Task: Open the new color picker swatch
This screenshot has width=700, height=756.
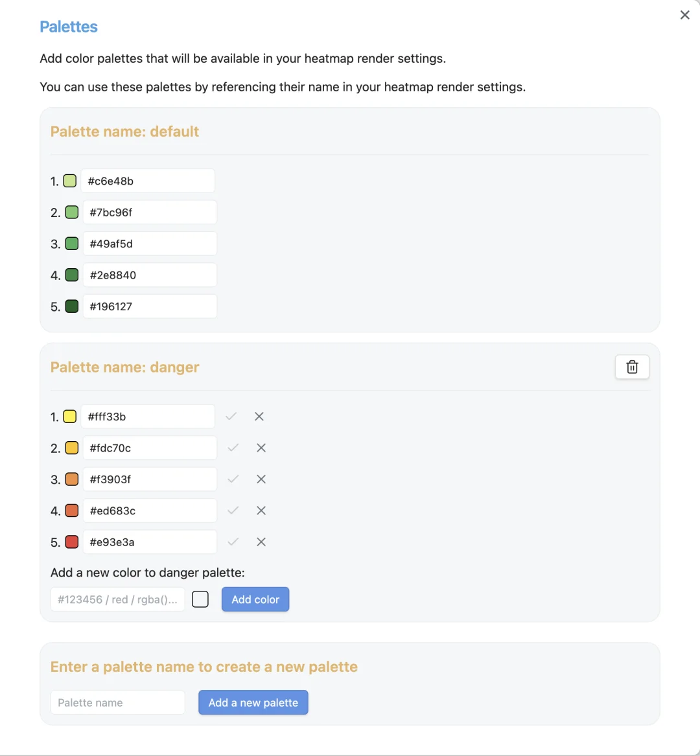Action: (200, 599)
